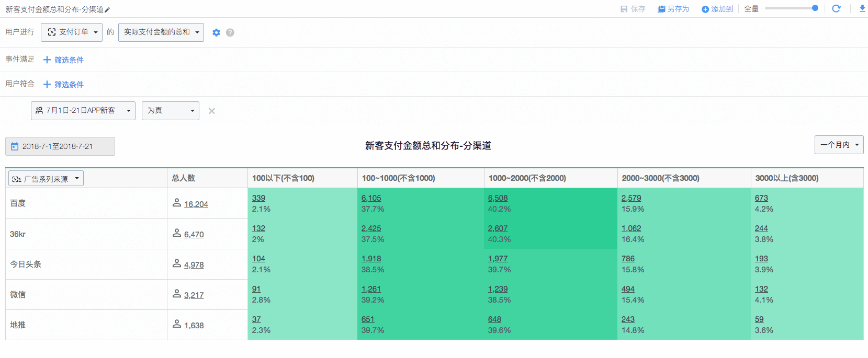Click value 1,239 in 微信 row

coord(498,289)
